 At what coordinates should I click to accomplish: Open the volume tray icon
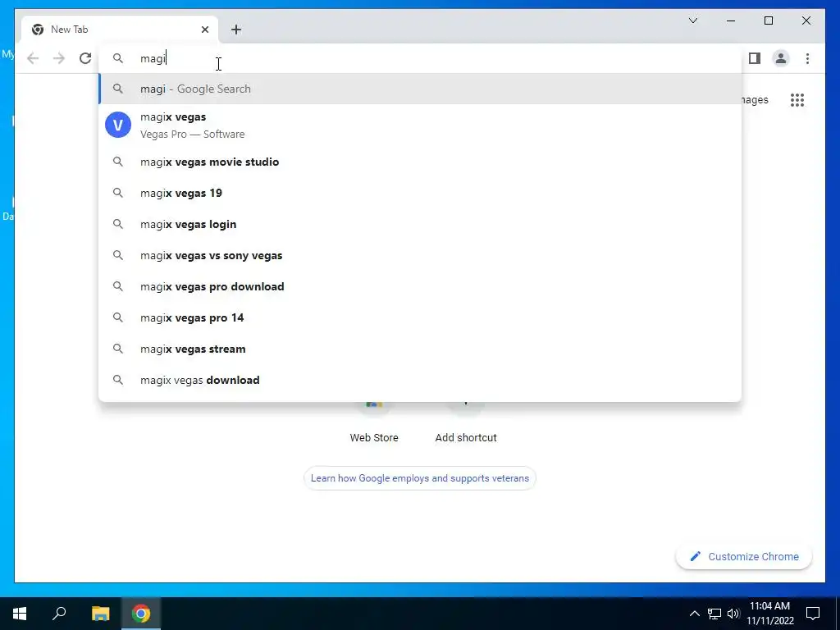[733, 614]
